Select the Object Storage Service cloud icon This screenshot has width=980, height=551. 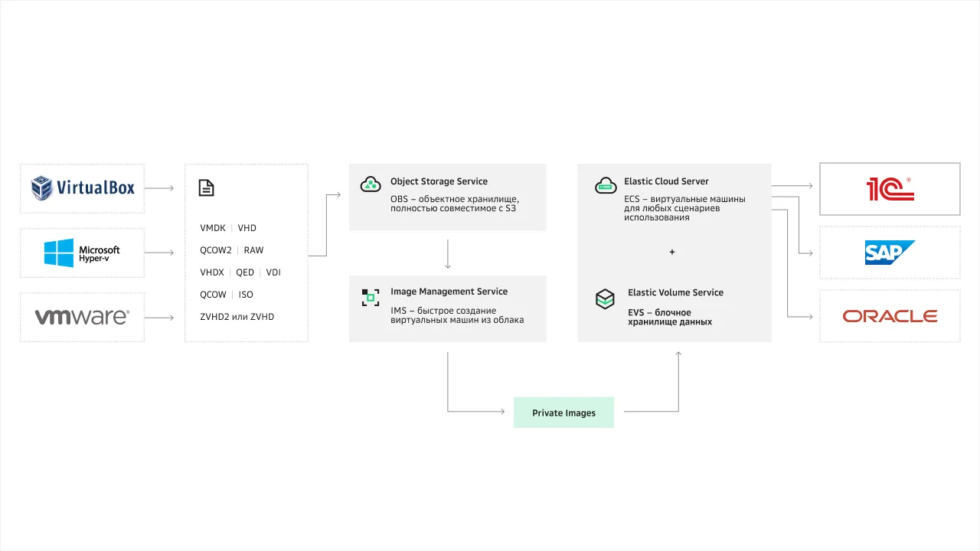(x=371, y=184)
